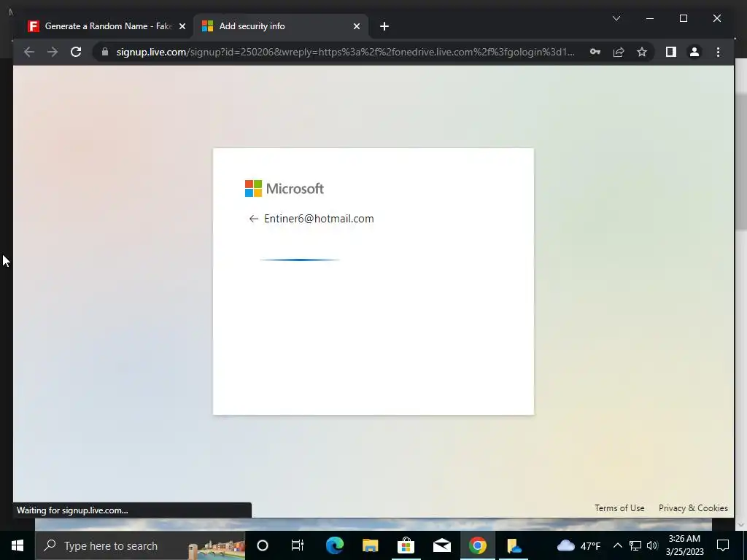This screenshot has width=747, height=560.
Task: Open File Explorer from the taskbar
Action: tap(370, 545)
